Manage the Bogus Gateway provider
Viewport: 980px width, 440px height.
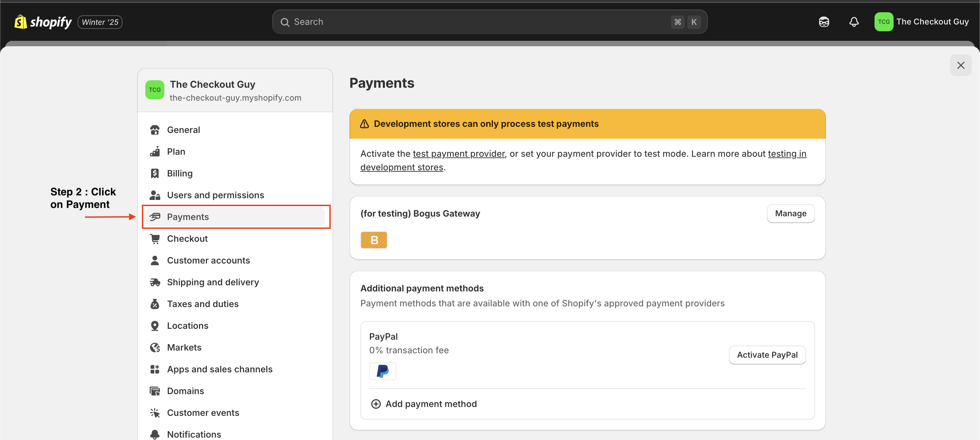790,213
